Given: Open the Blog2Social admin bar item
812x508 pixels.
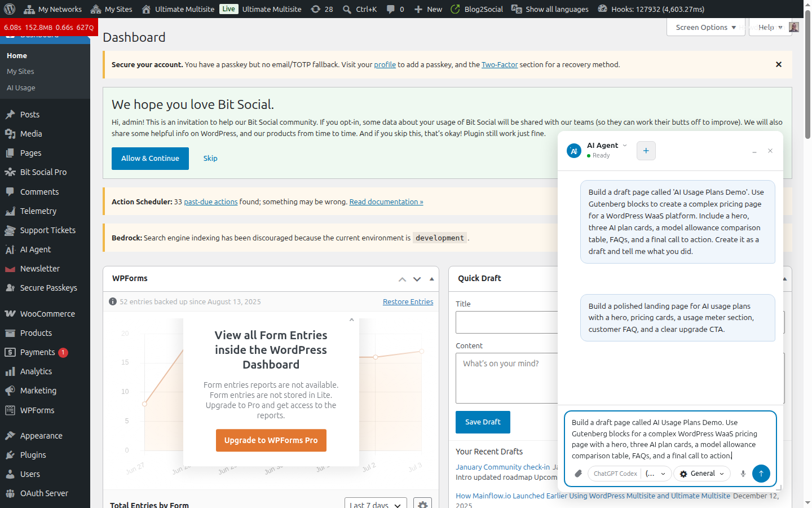Looking at the screenshot, I should click(476, 9).
